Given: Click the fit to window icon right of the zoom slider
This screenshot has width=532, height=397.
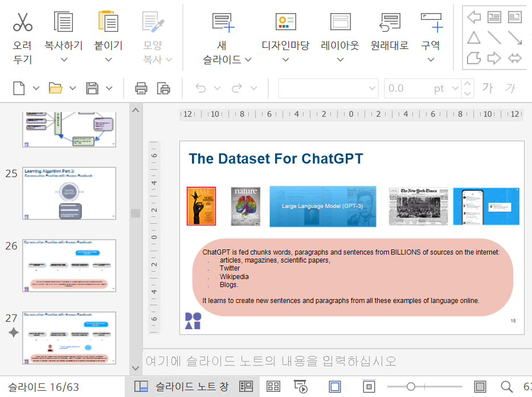Looking at the screenshot, I should pos(480,387).
